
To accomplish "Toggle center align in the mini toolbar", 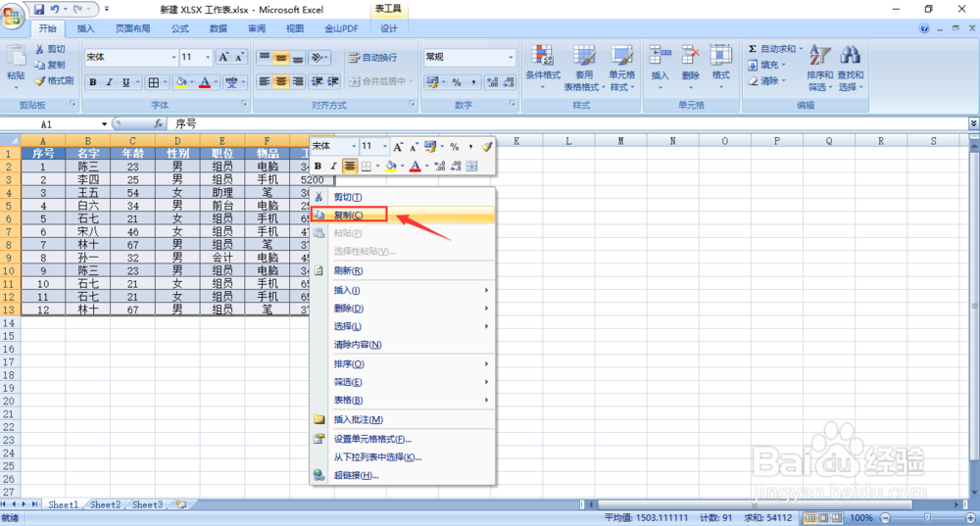I will click(350, 167).
